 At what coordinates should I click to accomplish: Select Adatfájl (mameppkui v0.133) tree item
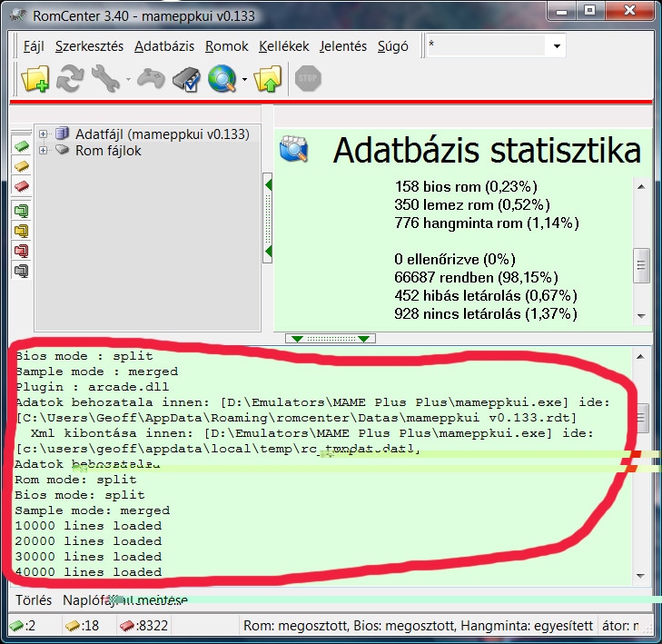[x=163, y=134]
